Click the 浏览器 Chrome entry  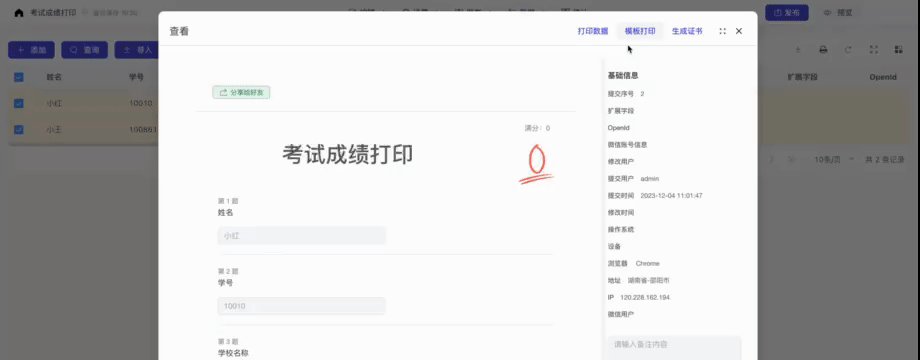click(x=634, y=263)
